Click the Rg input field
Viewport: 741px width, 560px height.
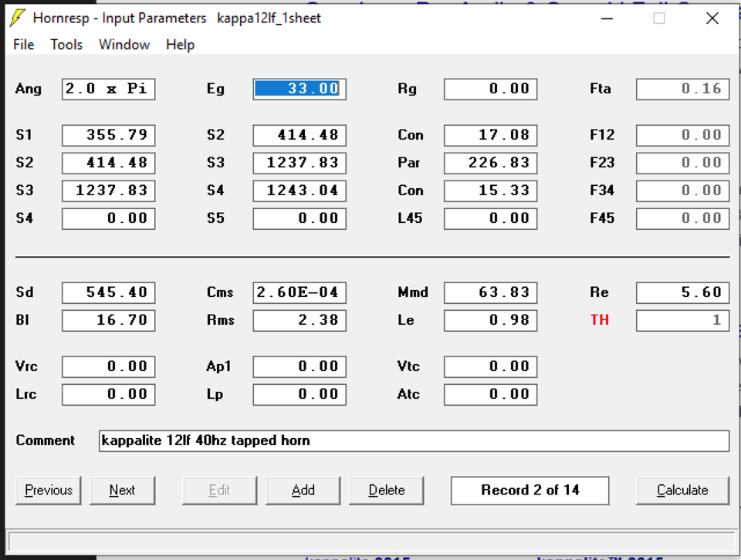click(491, 89)
